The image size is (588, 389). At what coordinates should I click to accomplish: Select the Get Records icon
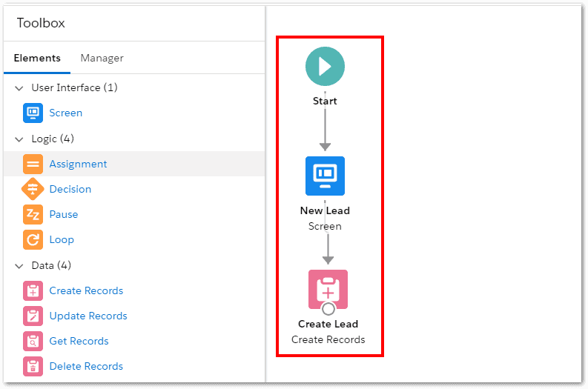pos(33,342)
